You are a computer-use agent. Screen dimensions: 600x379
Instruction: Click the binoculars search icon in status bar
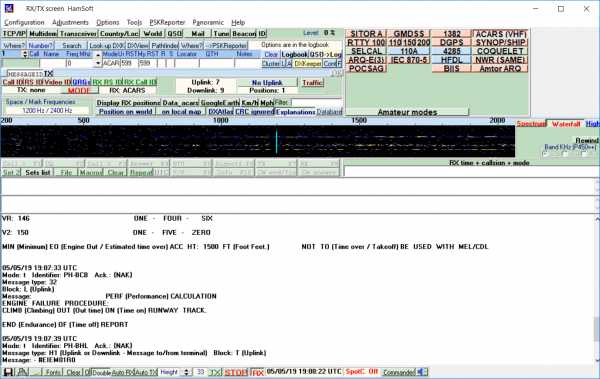(23, 372)
